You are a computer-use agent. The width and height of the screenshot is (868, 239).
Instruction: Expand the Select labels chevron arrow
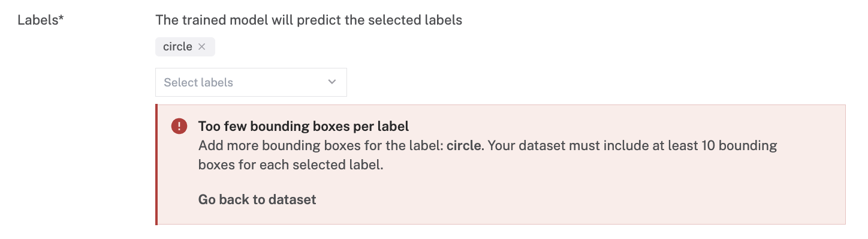pyautogui.click(x=332, y=82)
